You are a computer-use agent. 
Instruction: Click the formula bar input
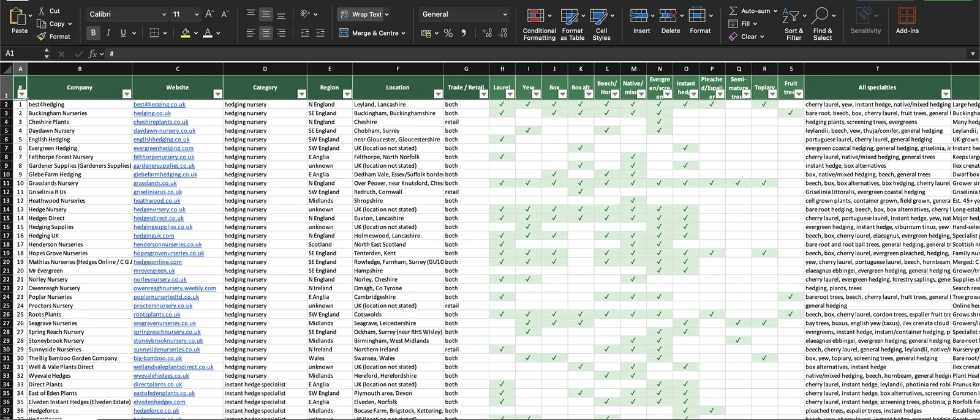point(536,54)
